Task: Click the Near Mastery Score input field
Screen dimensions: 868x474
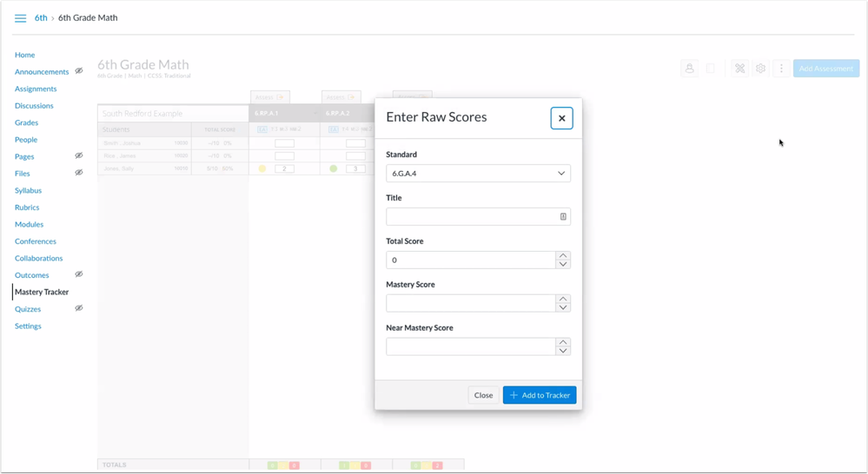Action: (x=470, y=346)
